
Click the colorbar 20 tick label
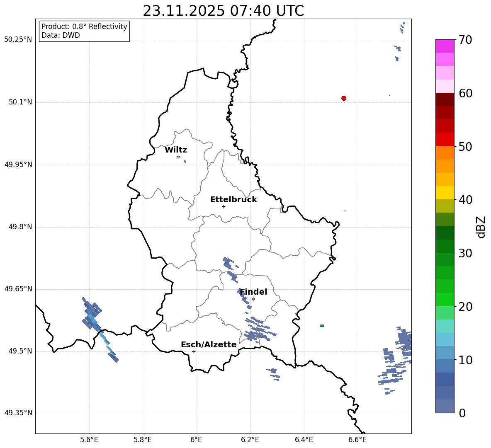466,307
